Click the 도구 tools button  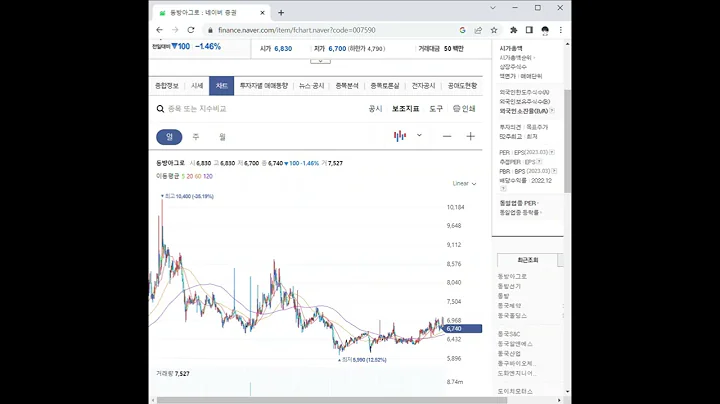tap(436, 109)
